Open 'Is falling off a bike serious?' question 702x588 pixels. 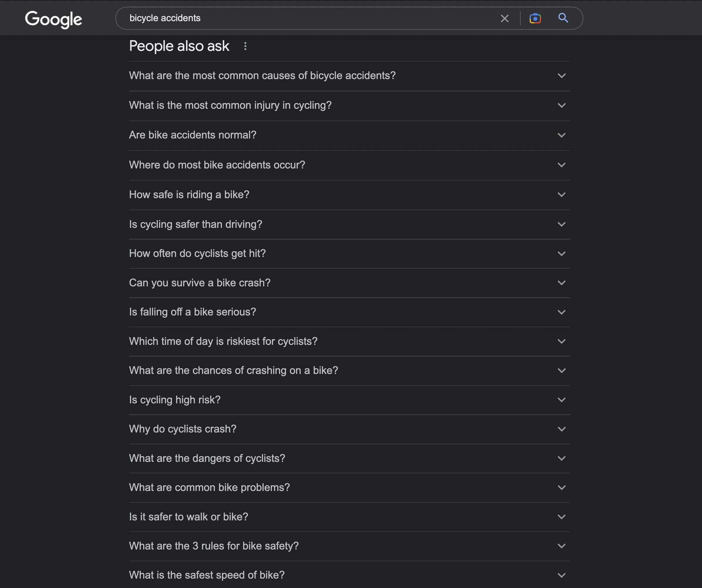[349, 312]
